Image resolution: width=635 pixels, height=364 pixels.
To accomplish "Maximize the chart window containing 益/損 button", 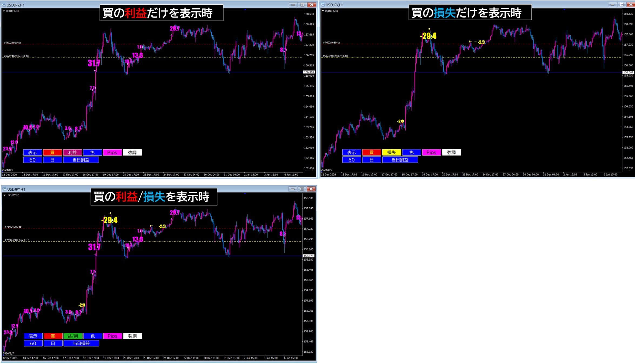I will (302, 189).
